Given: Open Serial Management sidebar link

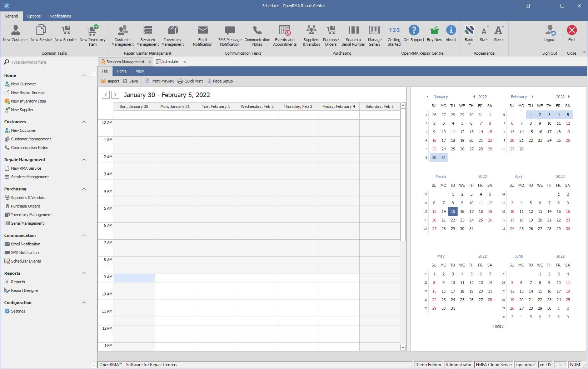Looking at the screenshot, I should point(24,223).
